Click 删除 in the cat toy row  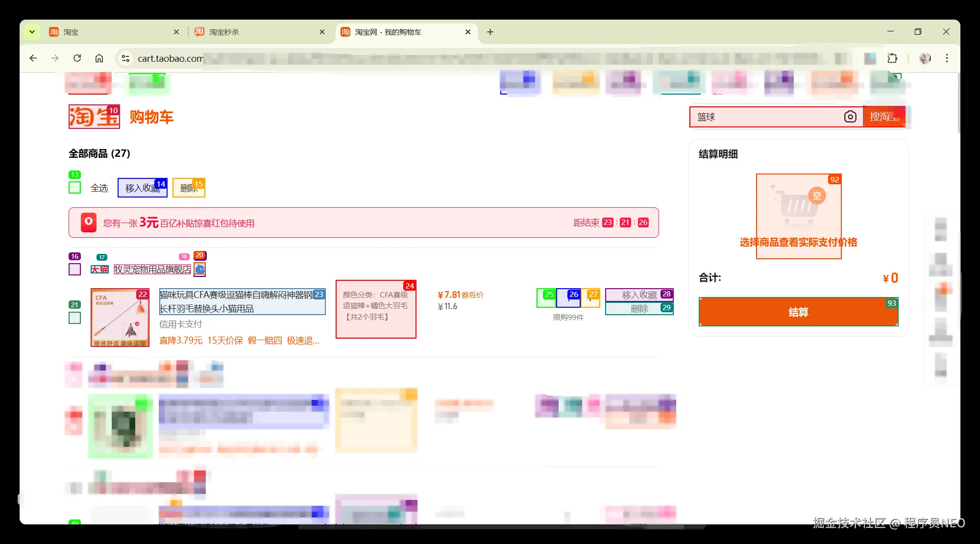(639, 309)
